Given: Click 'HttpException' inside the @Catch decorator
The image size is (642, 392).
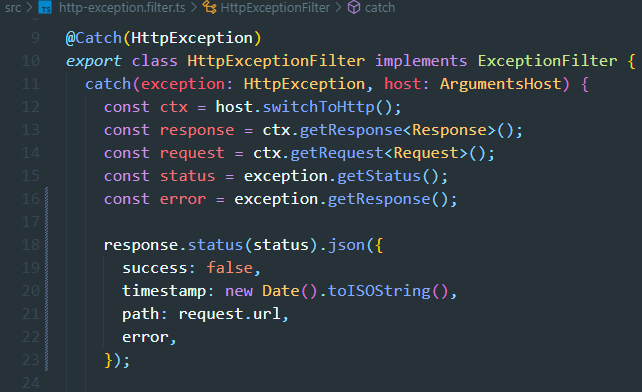Looking at the screenshot, I should coord(192,38).
